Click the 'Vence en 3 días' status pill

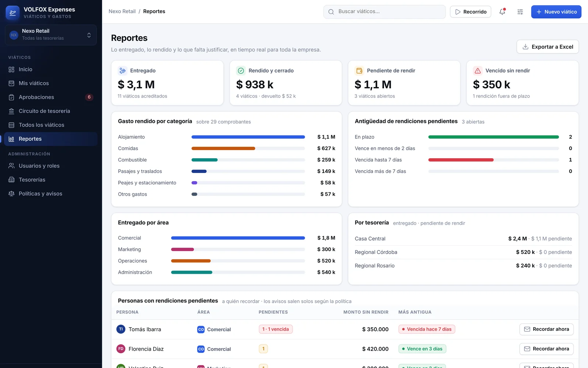422,349
